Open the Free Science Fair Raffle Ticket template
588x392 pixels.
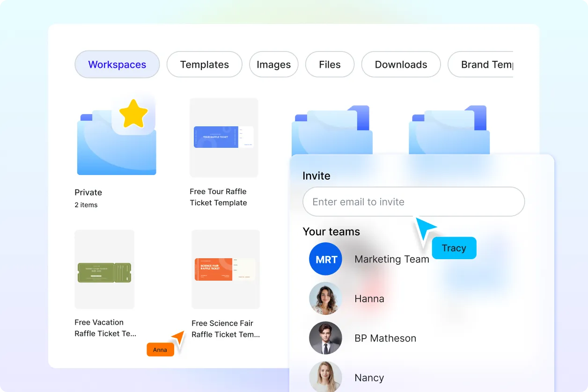click(225, 269)
